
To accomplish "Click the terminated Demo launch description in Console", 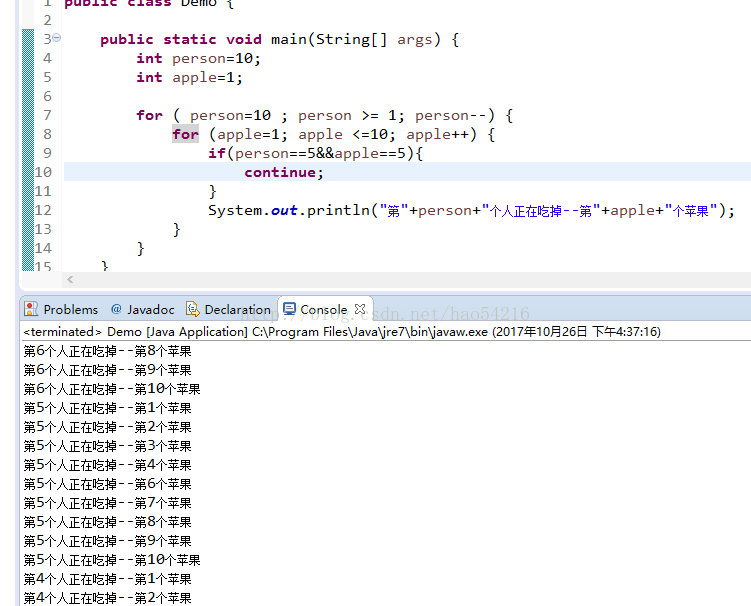I will click(x=342, y=332).
